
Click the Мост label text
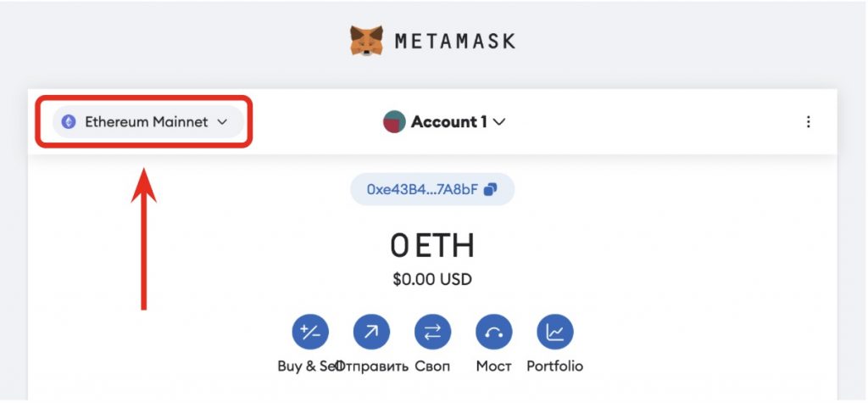point(494,367)
